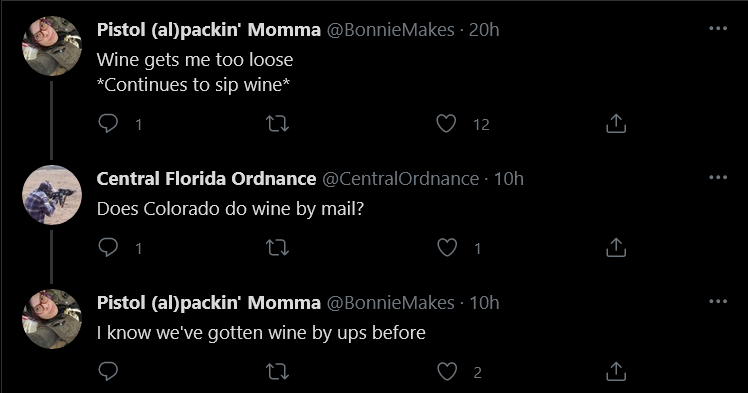The image size is (748, 393).
Task: Like the tweet with 12 likes
Action: (x=447, y=124)
